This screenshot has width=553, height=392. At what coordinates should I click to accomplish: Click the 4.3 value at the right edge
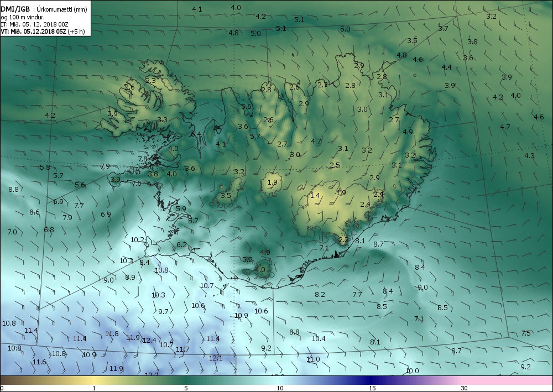(x=529, y=156)
